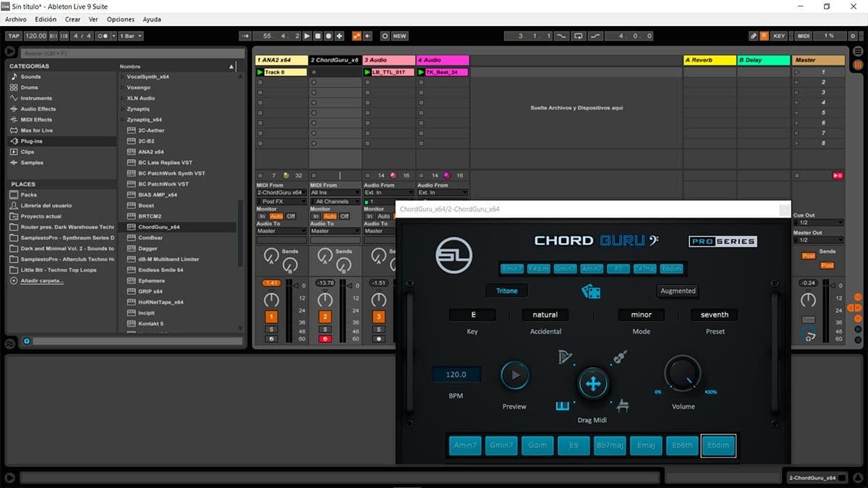Click the KEY map mode button

tap(779, 35)
